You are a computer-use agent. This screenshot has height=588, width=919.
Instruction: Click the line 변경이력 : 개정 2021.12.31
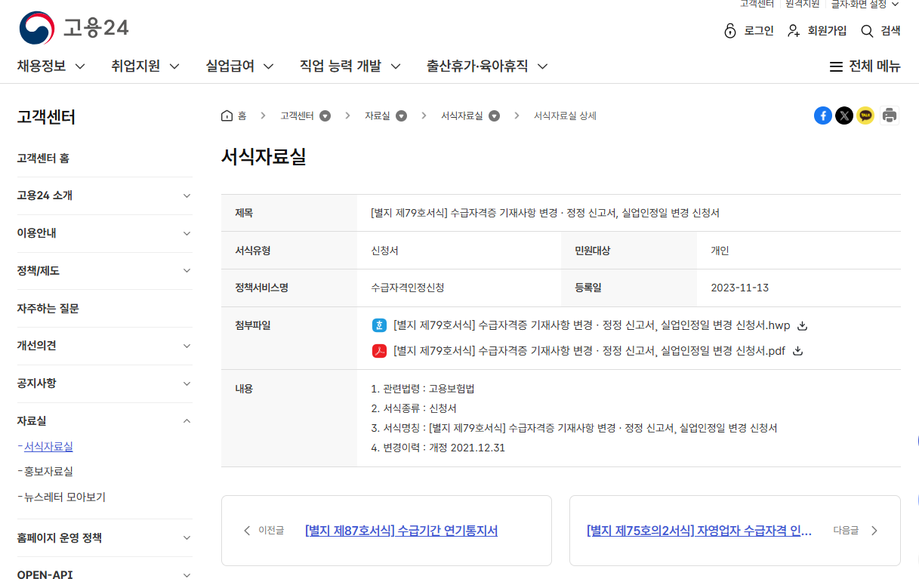(x=438, y=448)
